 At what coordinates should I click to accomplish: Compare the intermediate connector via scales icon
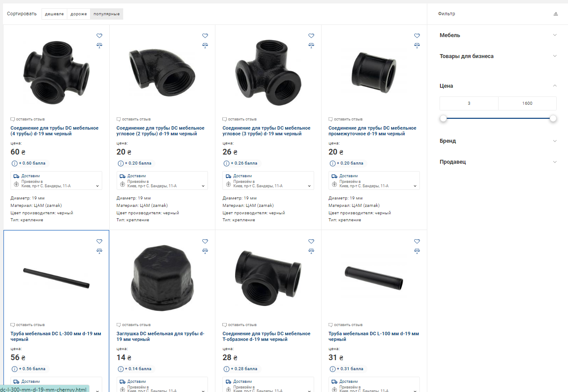click(x=417, y=45)
